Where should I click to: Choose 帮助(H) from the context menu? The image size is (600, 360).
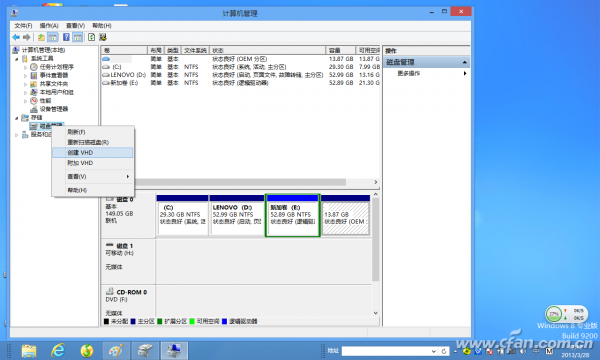pos(93,190)
